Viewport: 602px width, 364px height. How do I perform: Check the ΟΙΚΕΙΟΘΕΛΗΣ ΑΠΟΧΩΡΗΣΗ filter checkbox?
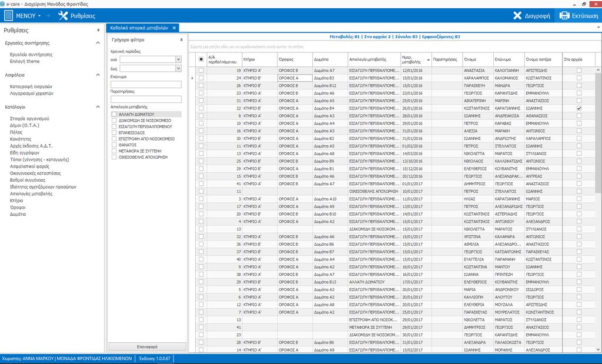tap(114, 157)
